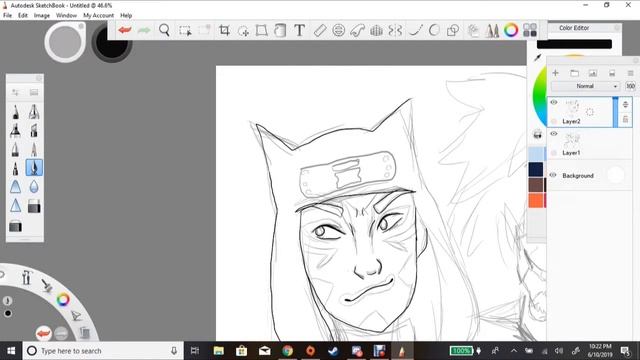Open Steam from the taskbar
640x360 pixels.
[x=333, y=351]
